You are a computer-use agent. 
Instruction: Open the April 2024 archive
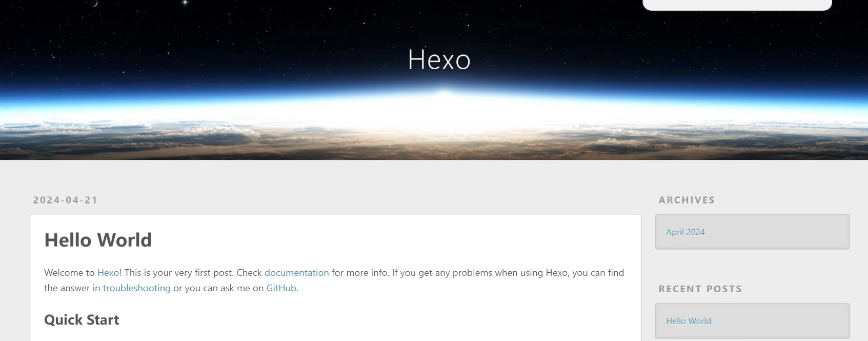[685, 232]
